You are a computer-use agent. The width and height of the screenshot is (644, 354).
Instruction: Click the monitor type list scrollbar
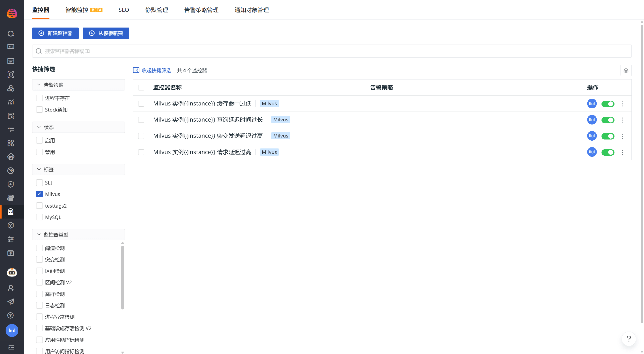pos(123,277)
